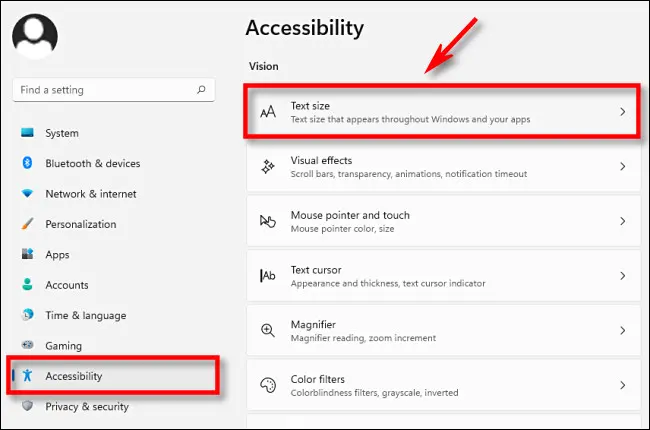Click the Network & internet wifi icon
The width and height of the screenshot is (650, 430).
28,194
